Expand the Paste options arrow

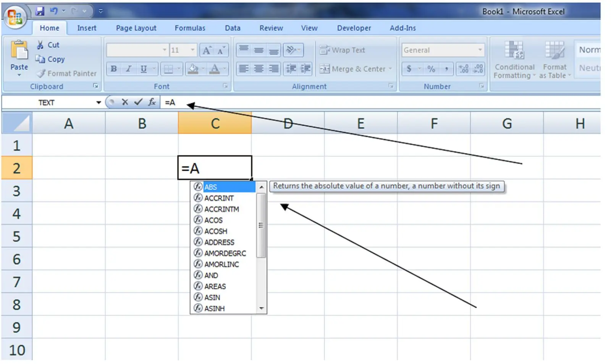tap(19, 75)
